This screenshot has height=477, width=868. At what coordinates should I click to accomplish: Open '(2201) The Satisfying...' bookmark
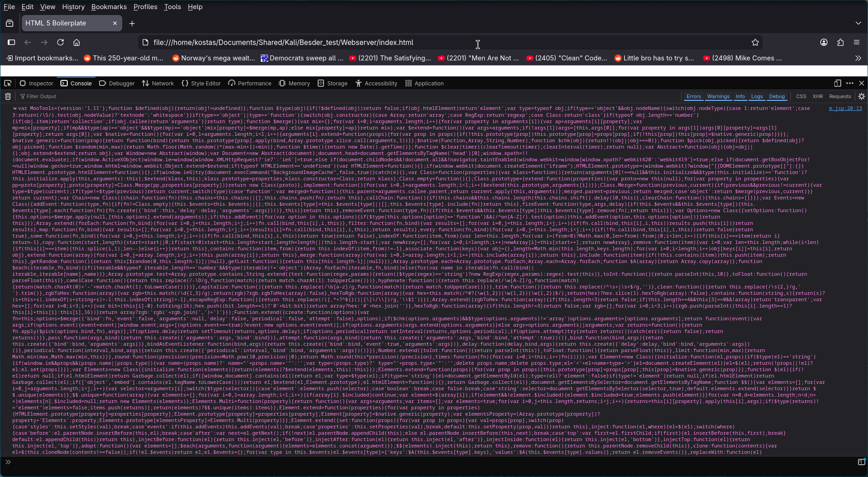point(390,58)
